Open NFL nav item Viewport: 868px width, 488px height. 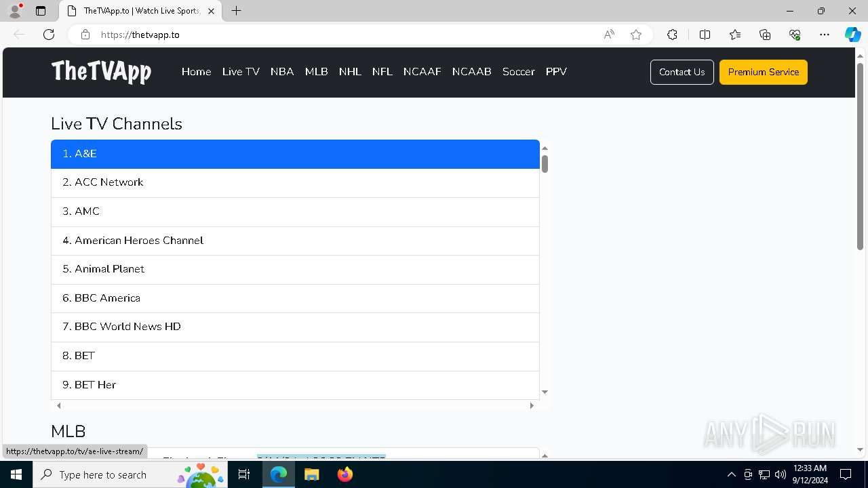(x=382, y=72)
